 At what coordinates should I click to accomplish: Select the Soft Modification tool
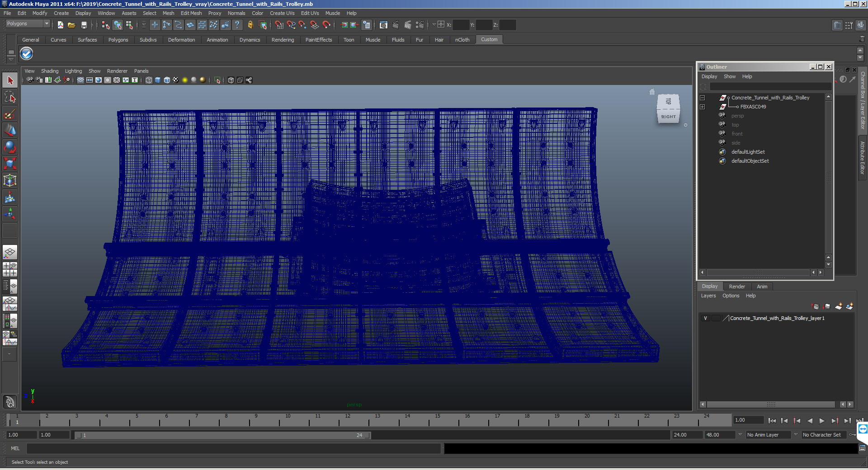[x=10, y=197]
